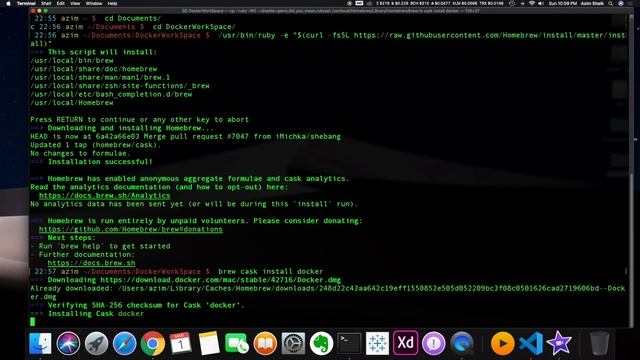Open FaceTime icon in the dock
640x360 pixels.
(x=237, y=343)
